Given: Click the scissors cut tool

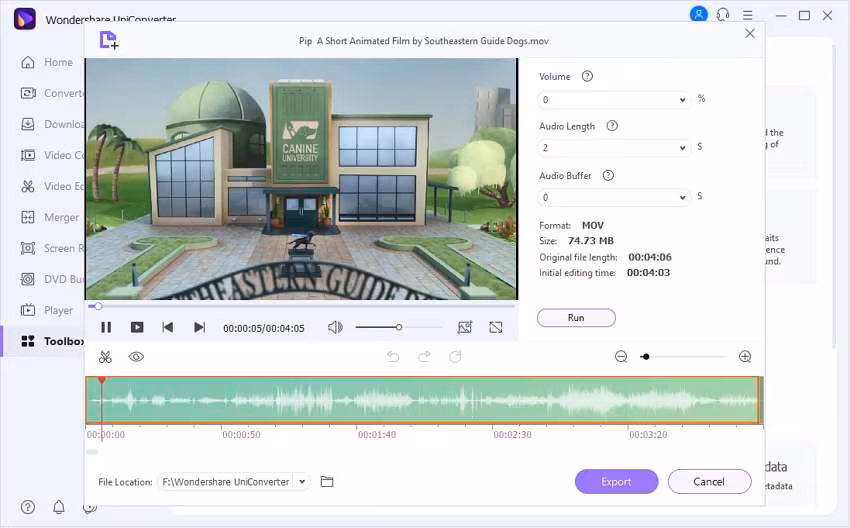Looking at the screenshot, I should 105,357.
